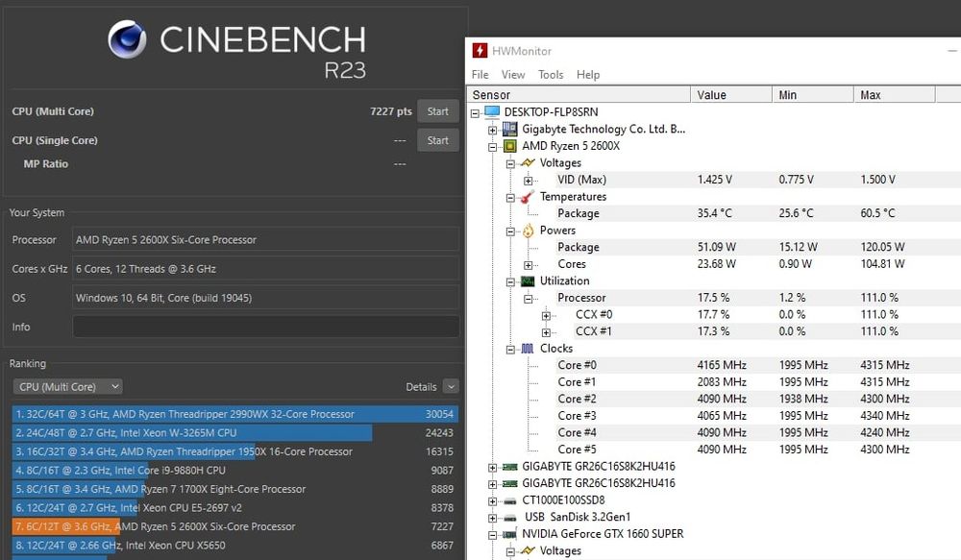Image resolution: width=961 pixels, height=560 pixels.
Task: Select the Core #3 clock row
Action: click(x=745, y=415)
